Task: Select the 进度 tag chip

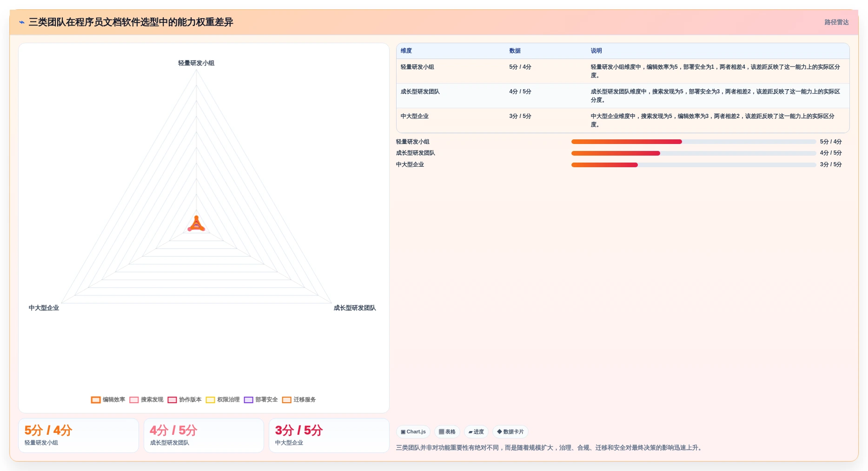Action: tap(476, 432)
